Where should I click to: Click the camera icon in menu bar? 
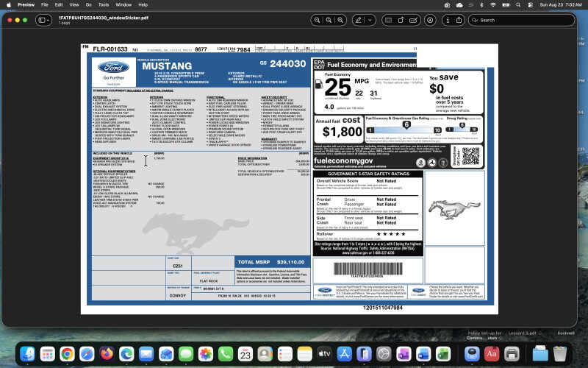[x=447, y=5]
